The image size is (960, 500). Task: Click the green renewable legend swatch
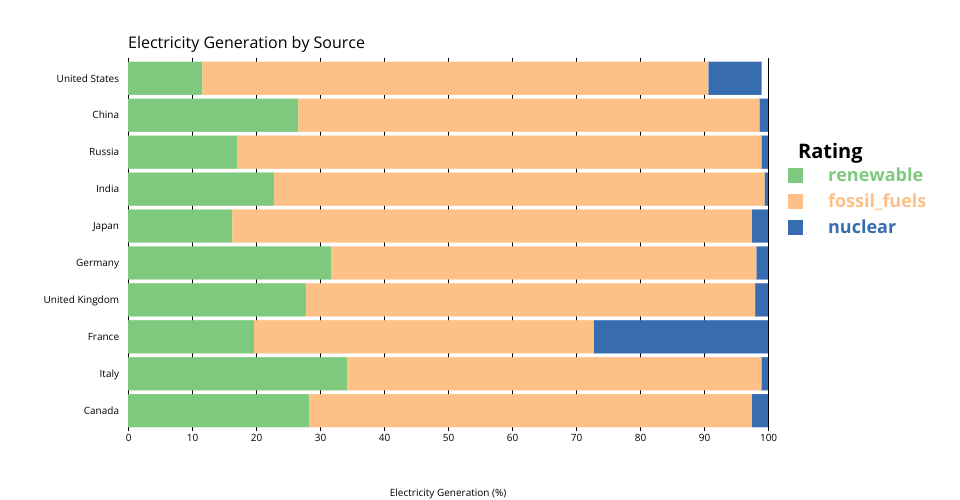coord(796,175)
